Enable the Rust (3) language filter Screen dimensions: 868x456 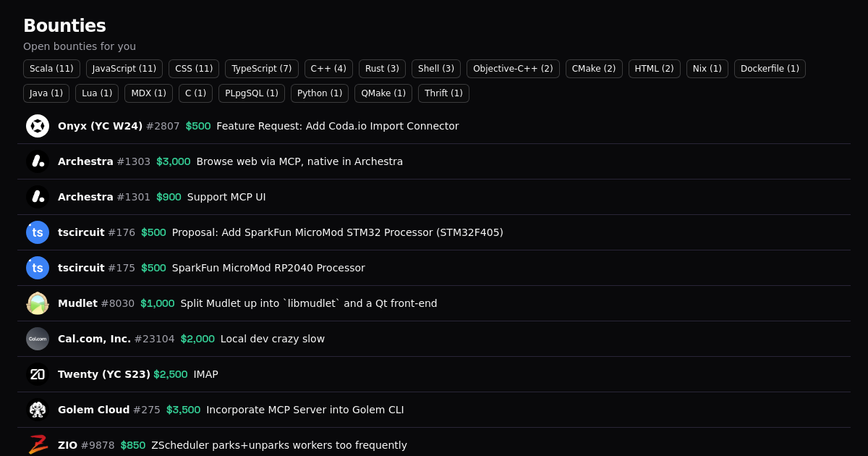(382, 69)
